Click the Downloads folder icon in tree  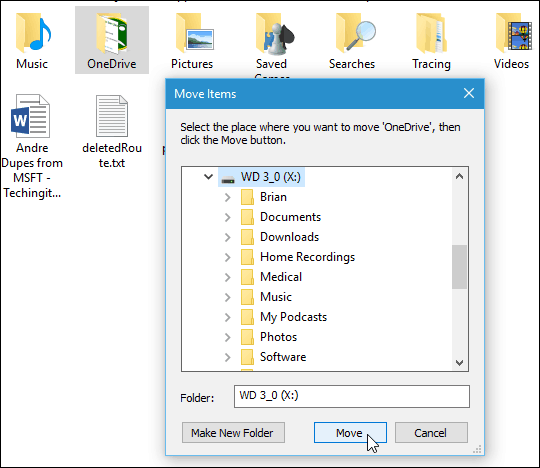click(247, 237)
